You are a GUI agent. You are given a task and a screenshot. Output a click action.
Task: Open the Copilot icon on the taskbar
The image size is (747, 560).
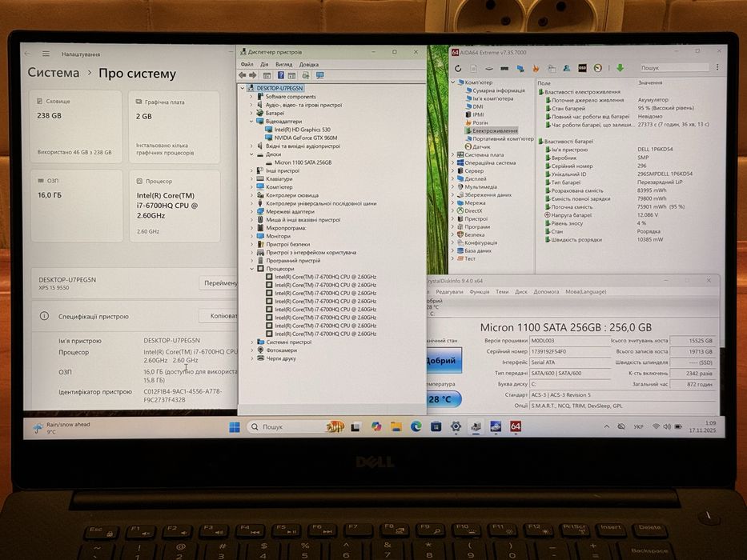[376, 426]
